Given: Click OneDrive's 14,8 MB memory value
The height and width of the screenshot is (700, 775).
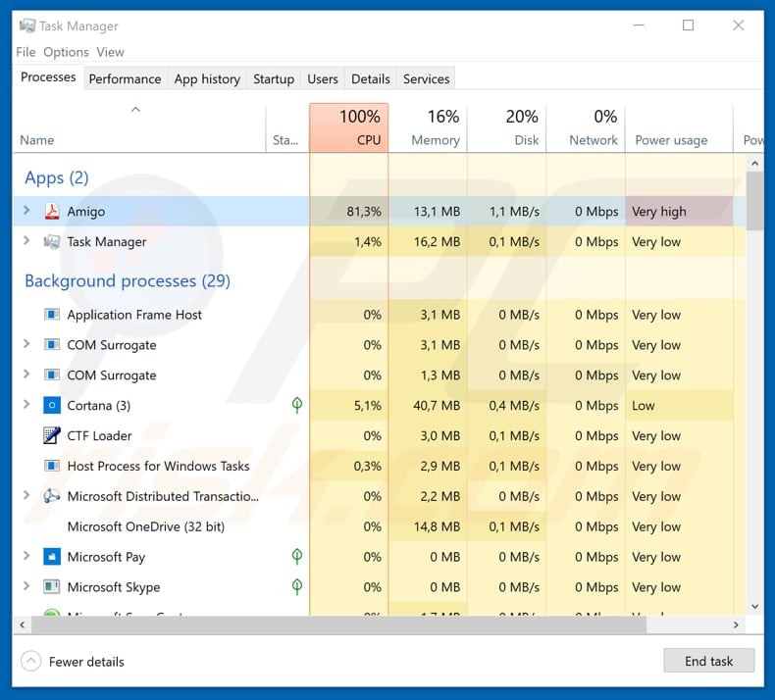Looking at the screenshot, I should pyautogui.click(x=437, y=526).
